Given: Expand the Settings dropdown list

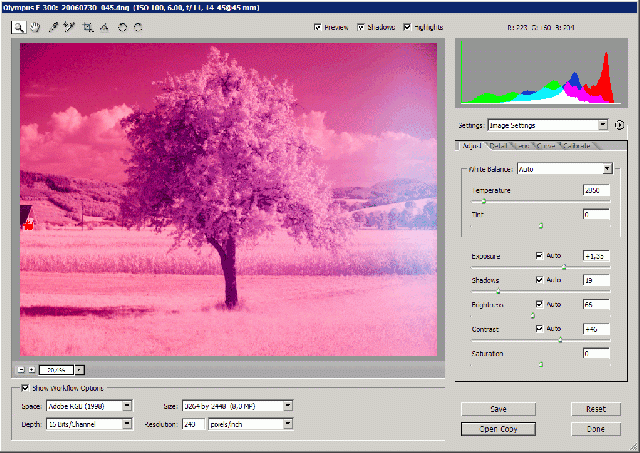Looking at the screenshot, I should click(x=602, y=125).
